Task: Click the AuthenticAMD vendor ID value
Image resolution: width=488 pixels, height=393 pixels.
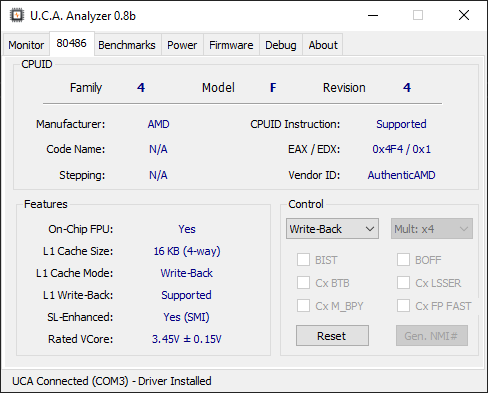Action: (401, 175)
